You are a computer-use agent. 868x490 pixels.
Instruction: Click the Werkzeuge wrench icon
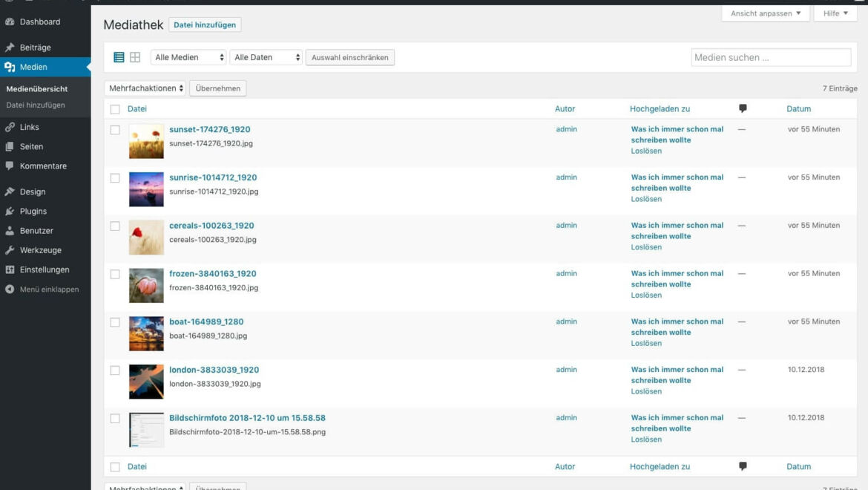[10, 250]
